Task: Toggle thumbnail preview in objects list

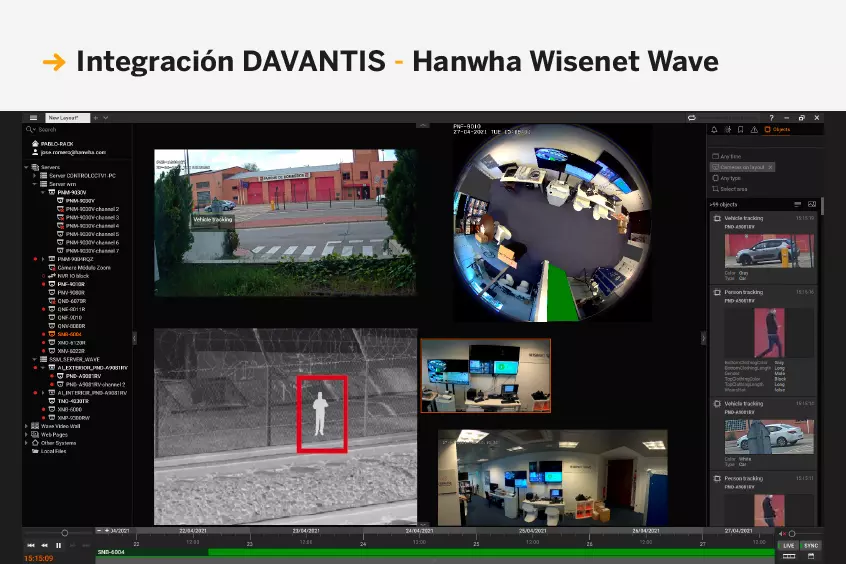Action: (811, 204)
